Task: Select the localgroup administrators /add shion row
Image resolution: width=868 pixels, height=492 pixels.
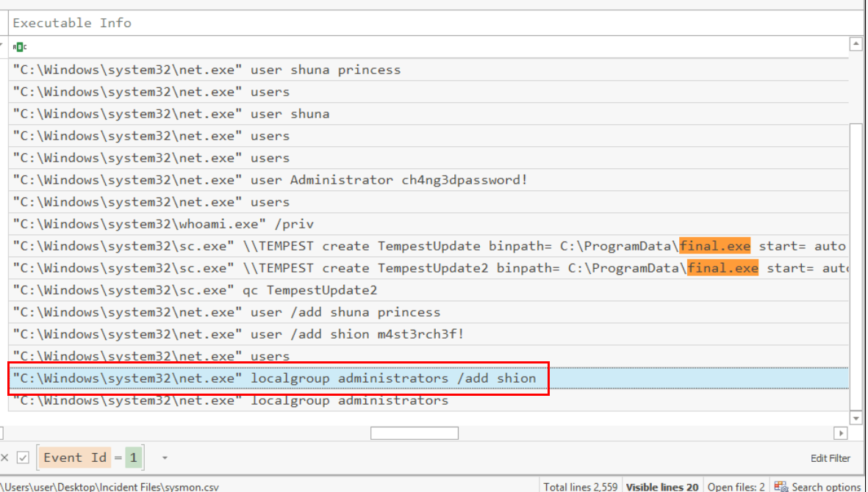Action: point(428,378)
